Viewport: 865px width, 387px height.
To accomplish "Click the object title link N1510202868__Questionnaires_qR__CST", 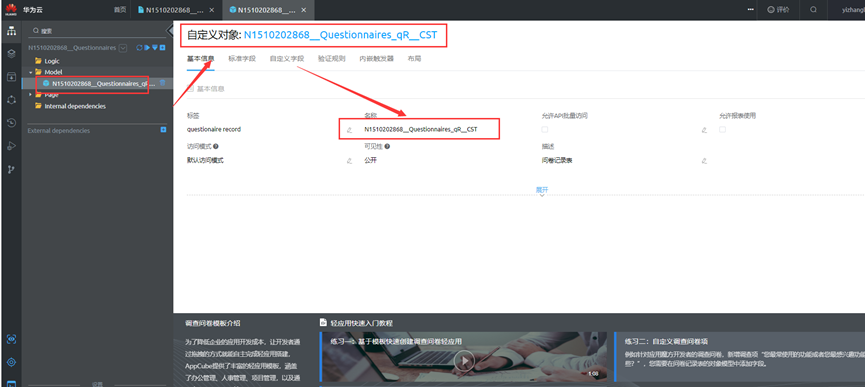I will tap(340, 35).
